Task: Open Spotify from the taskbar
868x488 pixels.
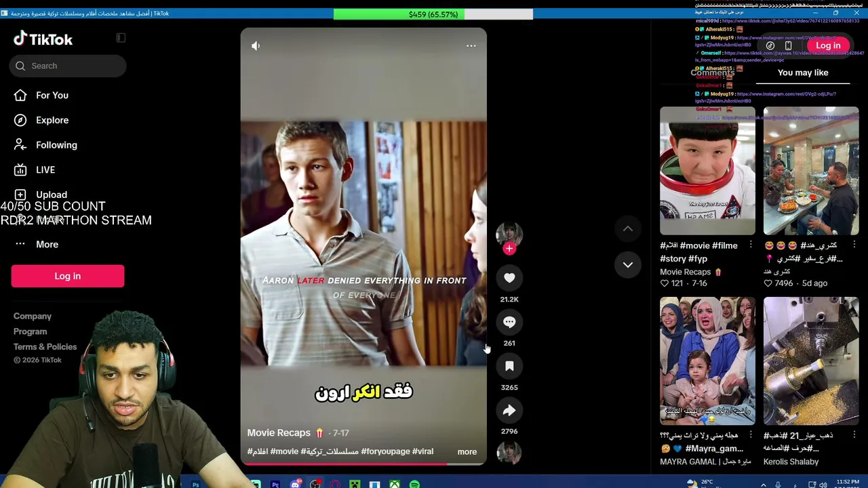Action: coord(414,485)
